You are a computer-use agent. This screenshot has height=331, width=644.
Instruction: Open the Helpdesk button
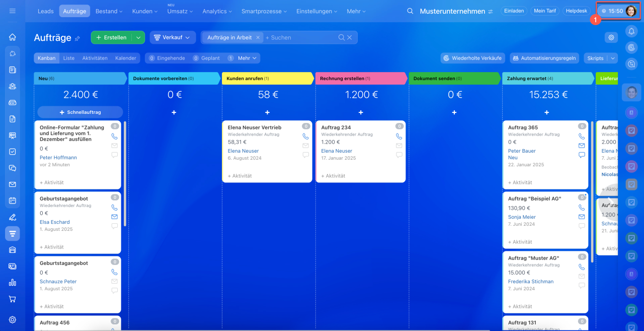point(577,11)
